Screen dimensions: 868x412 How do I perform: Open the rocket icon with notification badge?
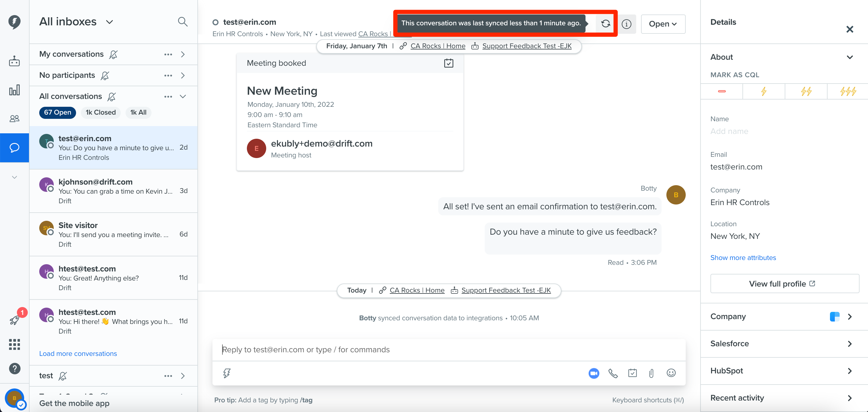click(14, 320)
